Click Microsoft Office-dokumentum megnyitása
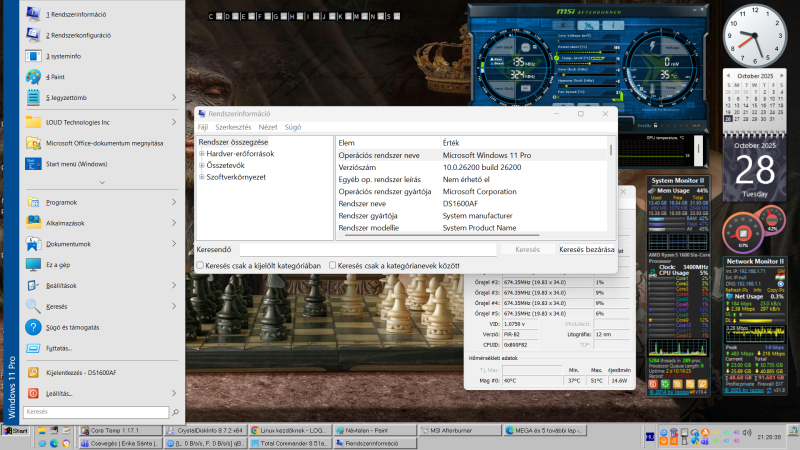Image resolution: width=800 pixels, height=450 pixels. (102, 143)
